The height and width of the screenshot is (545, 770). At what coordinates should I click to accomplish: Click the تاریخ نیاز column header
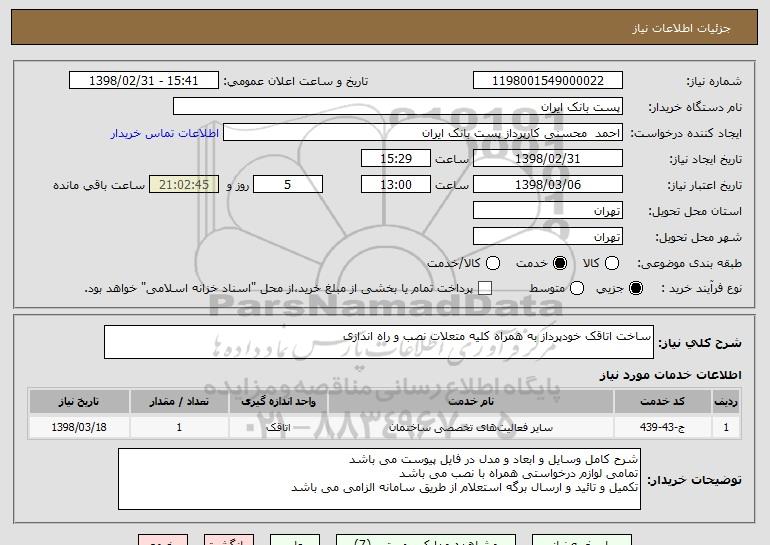[79, 402]
